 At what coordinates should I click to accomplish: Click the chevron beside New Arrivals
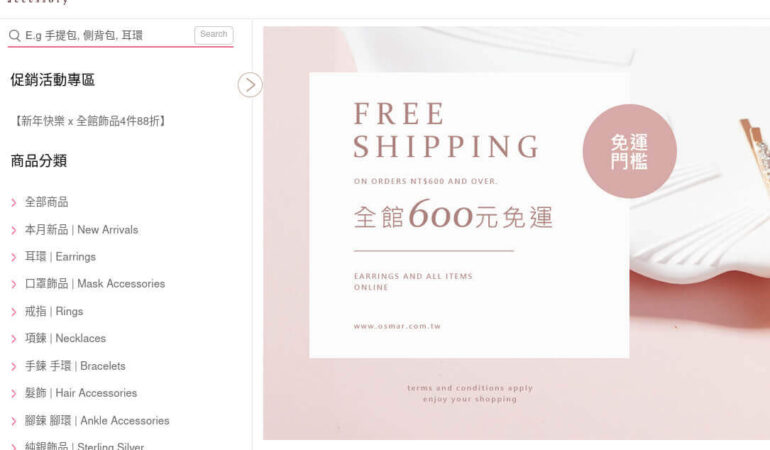click(14, 230)
